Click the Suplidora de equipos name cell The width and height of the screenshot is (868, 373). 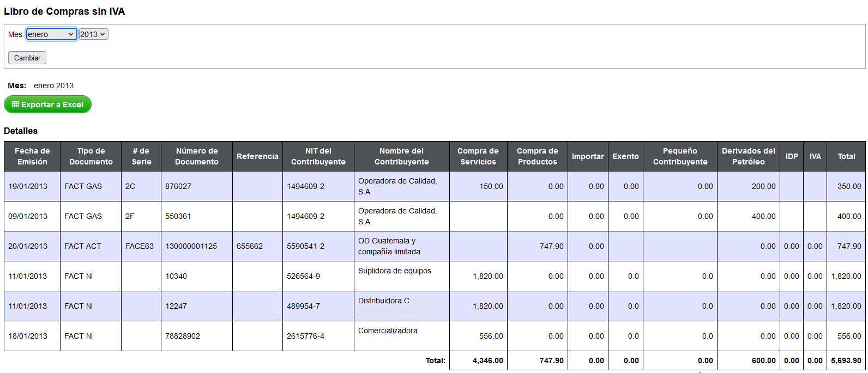tap(402, 276)
